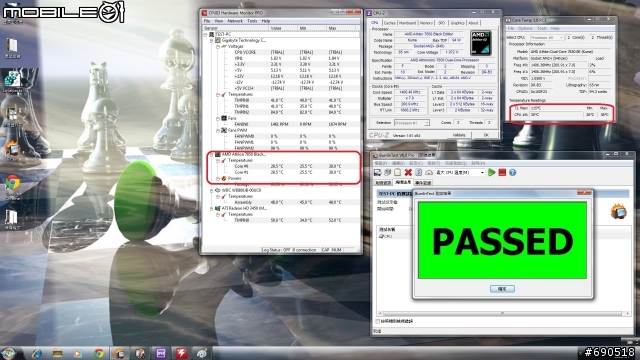The width and height of the screenshot is (640, 360).
Task: Click the green start test button
Action: click(x=491, y=173)
